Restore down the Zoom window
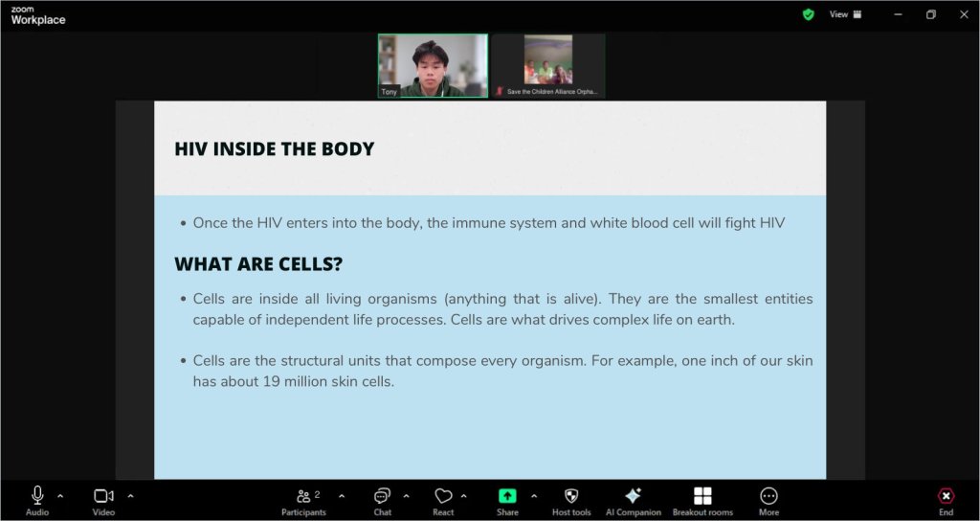980x521 pixels. pyautogui.click(x=930, y=14)
